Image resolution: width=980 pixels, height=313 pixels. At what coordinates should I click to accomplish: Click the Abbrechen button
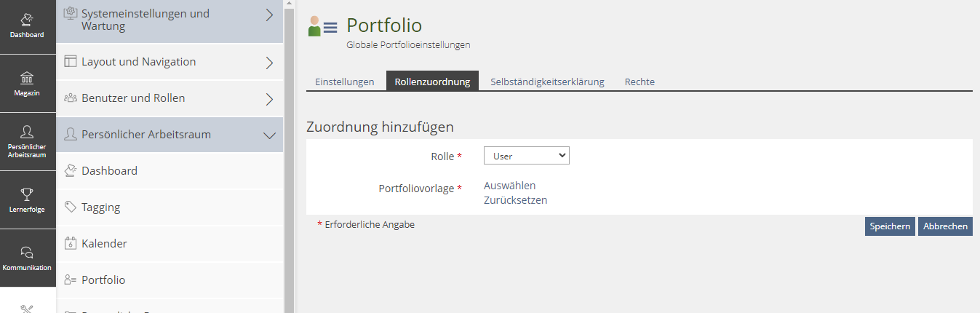pos(945,226)
